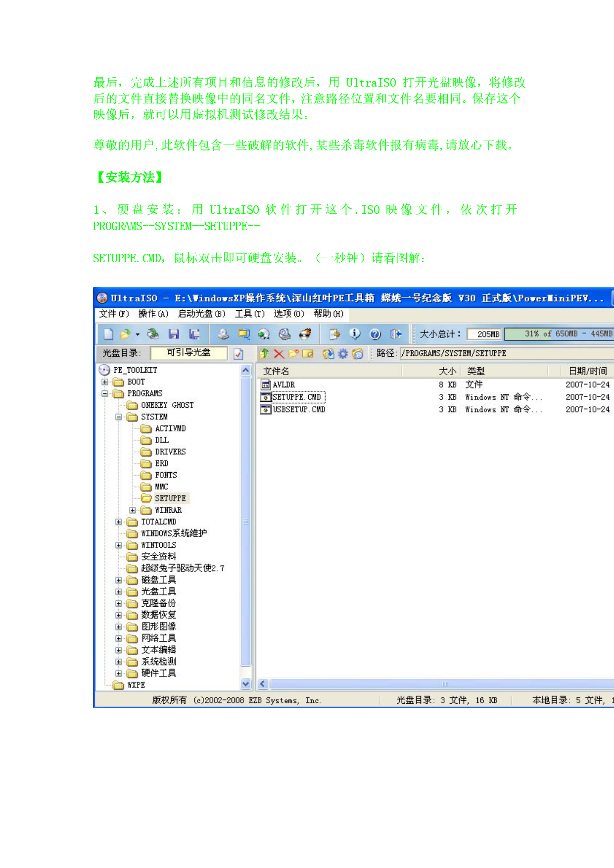Expand the BOOT folder node
This screenshot has height=868, width=614.
(x=105, y=382)
